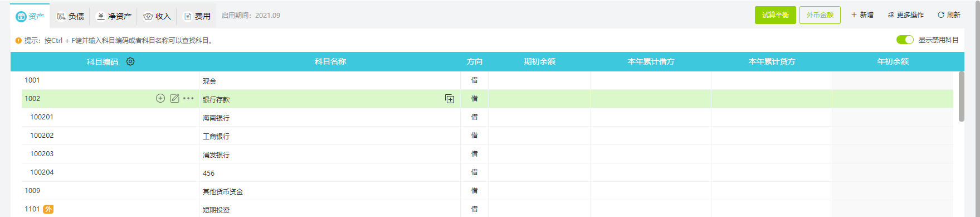
Task: Click the 科目名称 column header
Action: tap(330, 61)
